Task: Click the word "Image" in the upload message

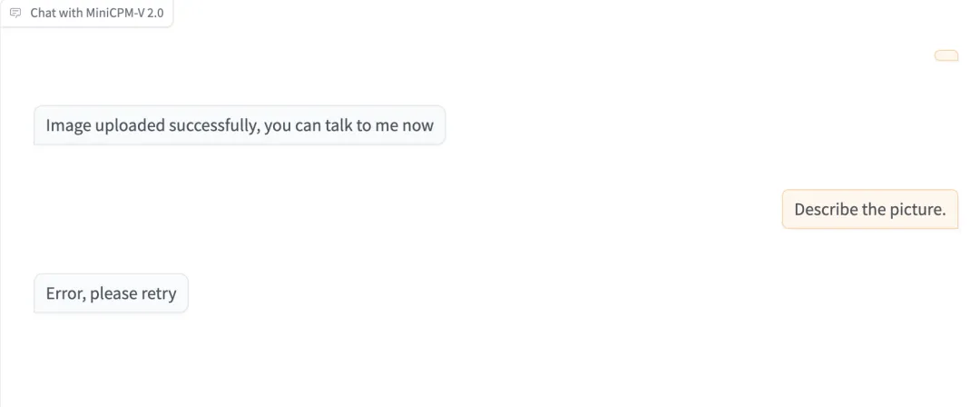Action: pos(68,125)
